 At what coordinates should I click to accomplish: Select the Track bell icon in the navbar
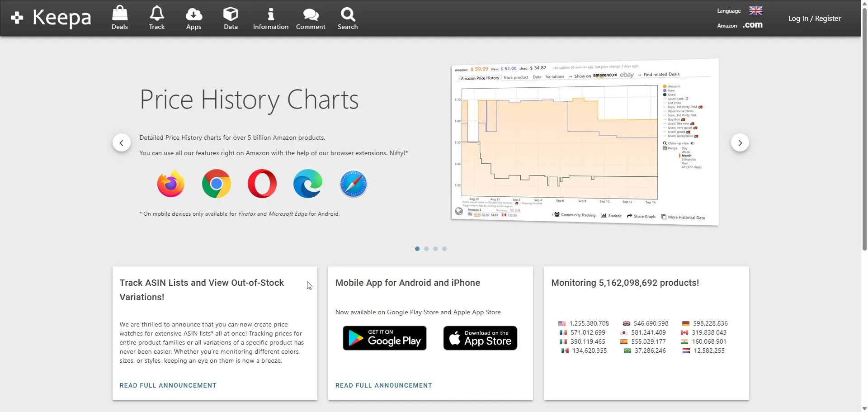click(156, 14)
